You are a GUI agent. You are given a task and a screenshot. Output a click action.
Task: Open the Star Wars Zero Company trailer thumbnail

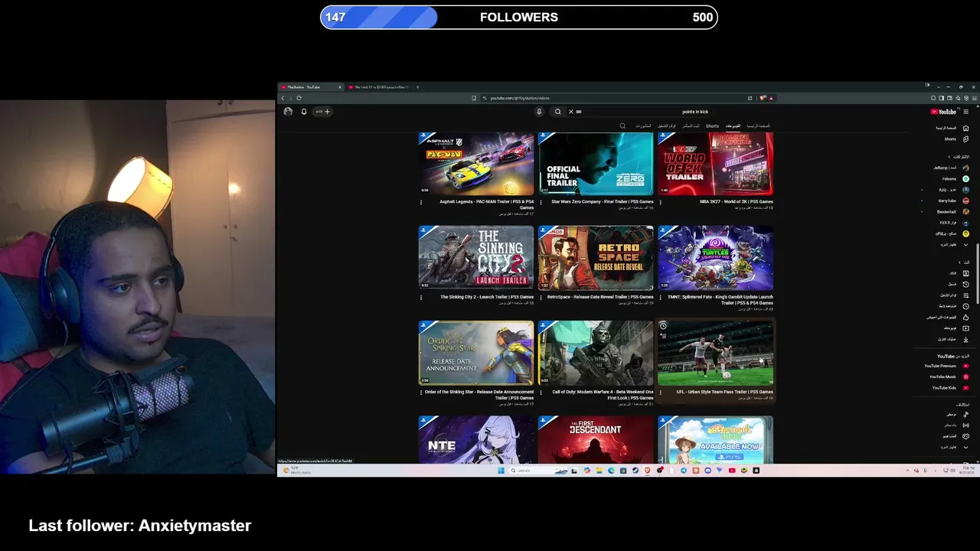pyautogui.click(x=596, y=164)
